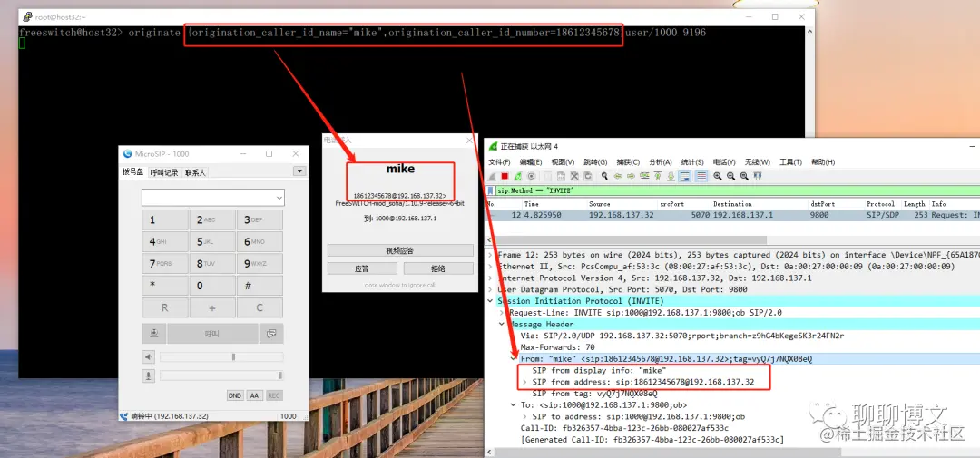Reject the call with 拒绝
The width and height of the screenshot is (980, 458).
tap(438, 268)
